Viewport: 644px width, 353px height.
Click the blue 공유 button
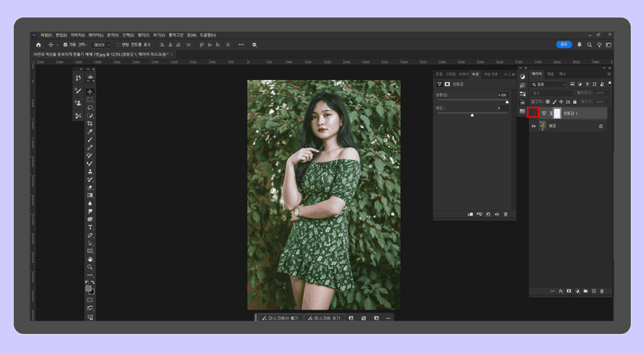564,45
